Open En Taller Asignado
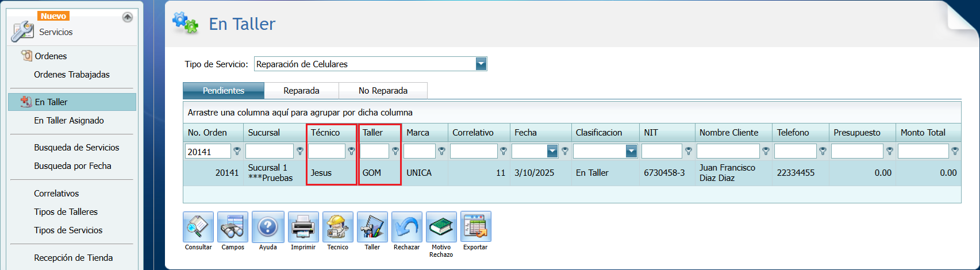 tap(69, 120)
